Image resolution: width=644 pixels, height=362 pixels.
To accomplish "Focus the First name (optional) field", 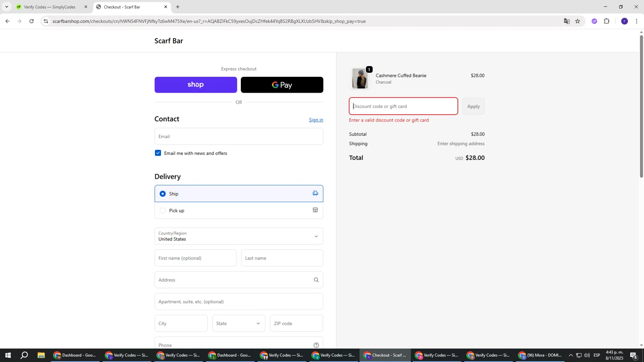I will [195, 258].
